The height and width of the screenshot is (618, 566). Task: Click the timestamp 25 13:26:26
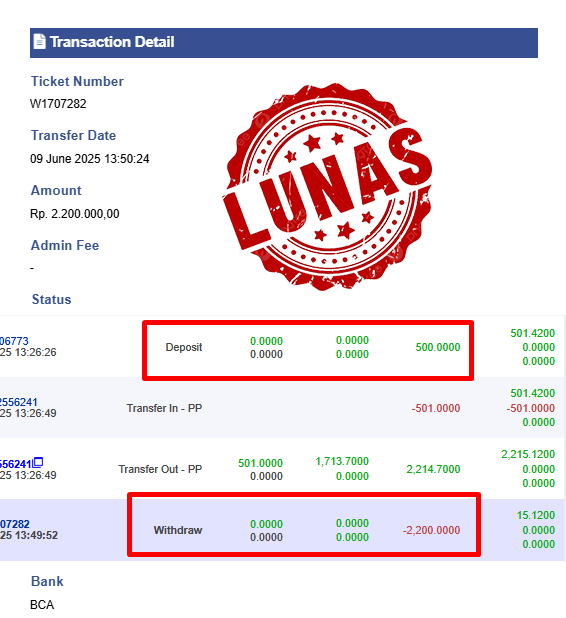pyautogui.click(x=28, y=352)
